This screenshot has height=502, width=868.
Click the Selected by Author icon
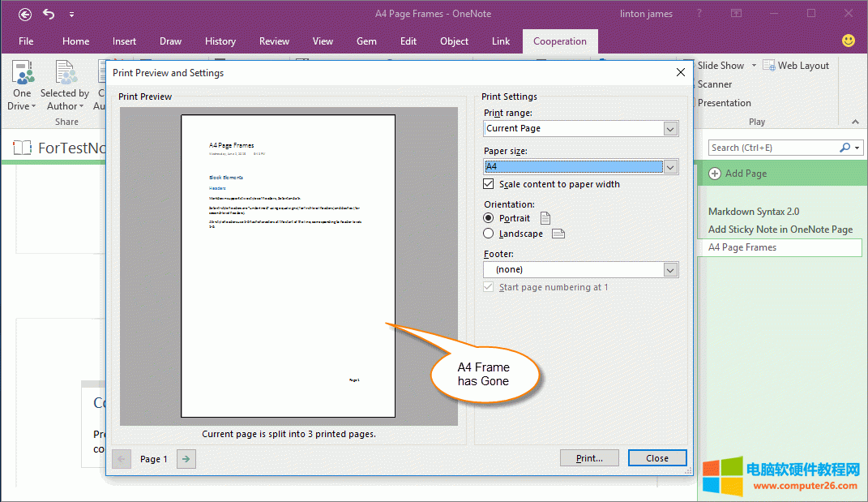tap(65, 74)
